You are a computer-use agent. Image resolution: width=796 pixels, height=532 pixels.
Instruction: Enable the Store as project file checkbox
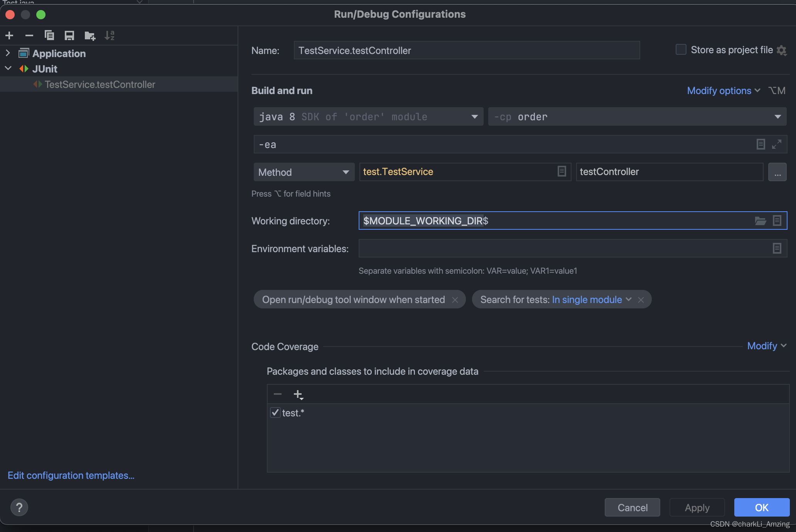point(681,50)
